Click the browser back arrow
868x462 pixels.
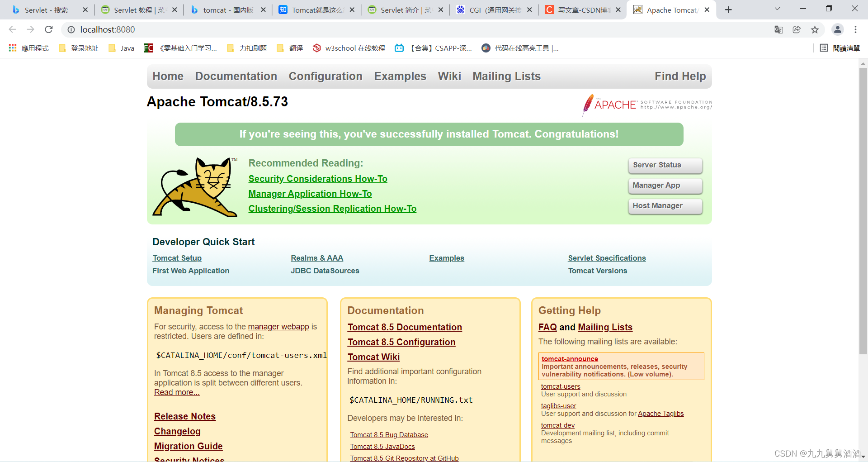click(x=12, y=29)
